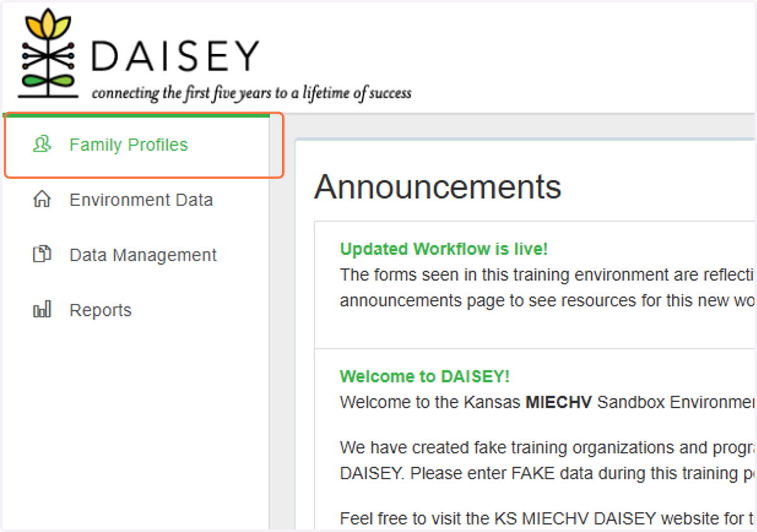
Task: Click the Reports bar chart icon
Action: (42, 310)
